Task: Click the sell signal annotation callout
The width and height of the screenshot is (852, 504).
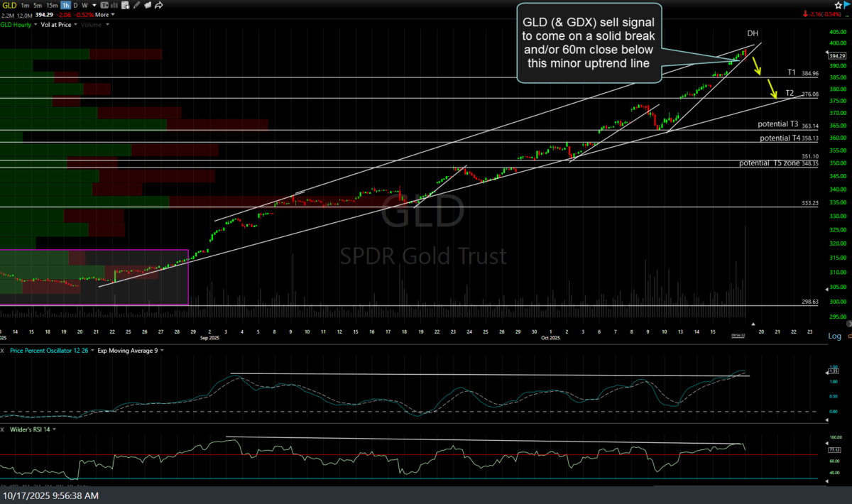Action: pos(589,44)
